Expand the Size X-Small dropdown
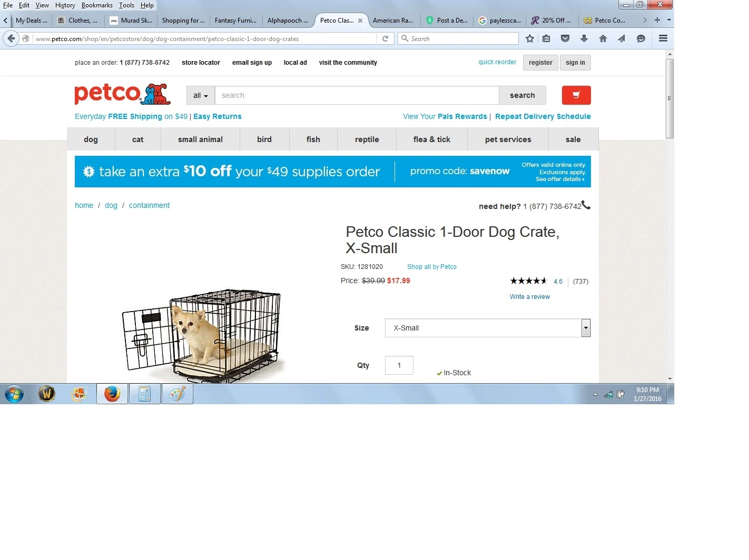Image resolution: width=749 pixels, height=560 pixels. click(x=488, y=328)
